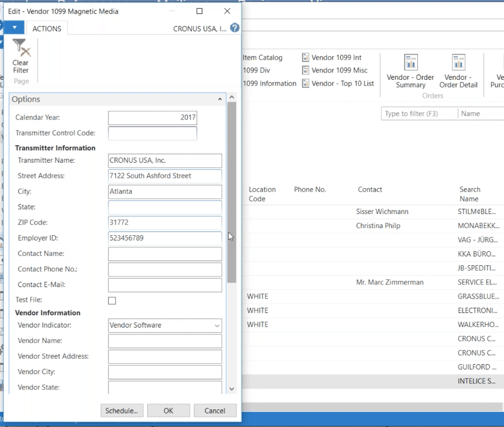Select contact Mr. Marc Zimmerman cell
The image size is (504, 427).
(x=389, y=282)
